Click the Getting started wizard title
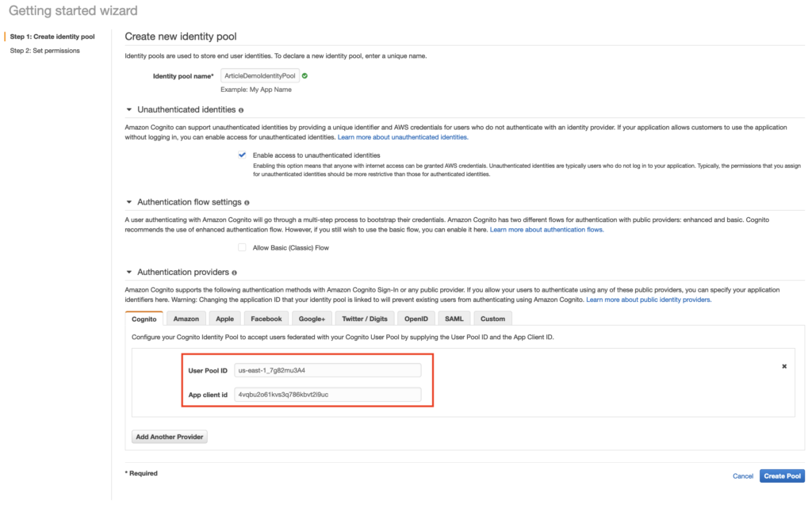 click(73, 11)
